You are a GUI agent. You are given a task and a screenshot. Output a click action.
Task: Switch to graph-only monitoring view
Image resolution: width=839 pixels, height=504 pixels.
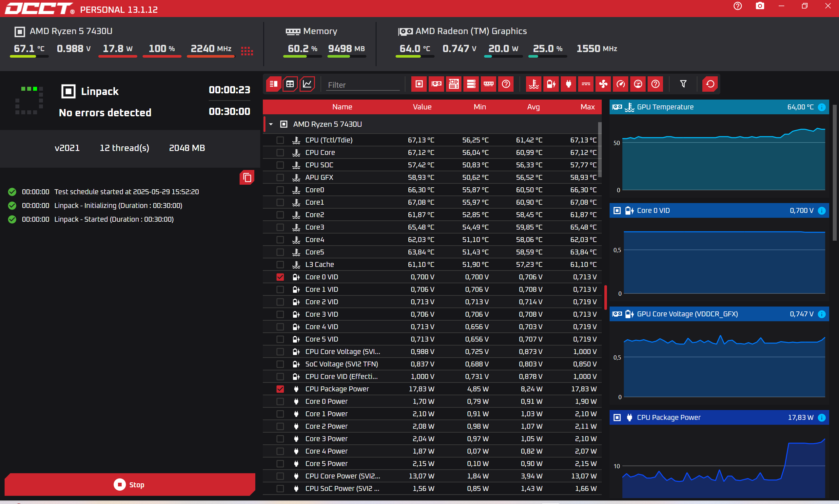click(307, 84)
